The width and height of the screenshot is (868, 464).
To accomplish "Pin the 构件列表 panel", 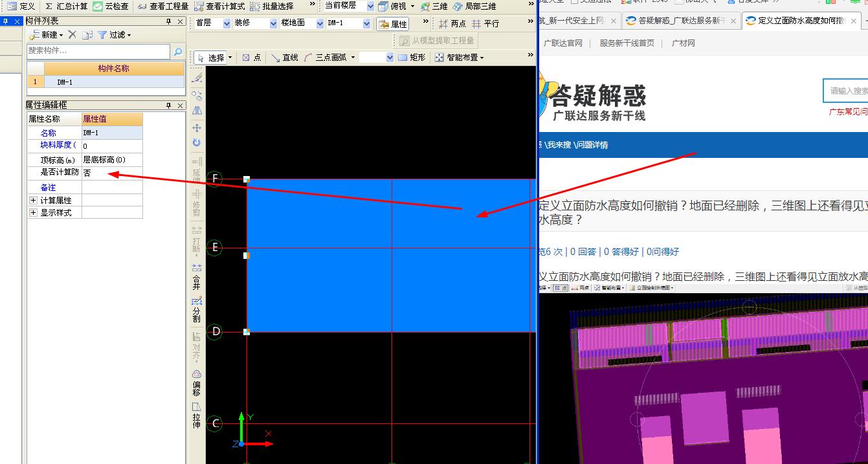I will click(x=169, y=21).
